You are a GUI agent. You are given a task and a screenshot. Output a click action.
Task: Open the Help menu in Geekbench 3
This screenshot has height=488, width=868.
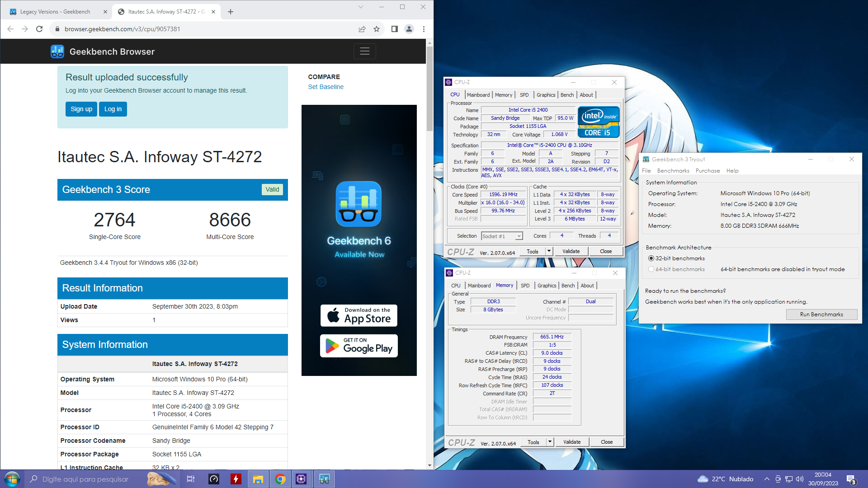tap(732, 171)
